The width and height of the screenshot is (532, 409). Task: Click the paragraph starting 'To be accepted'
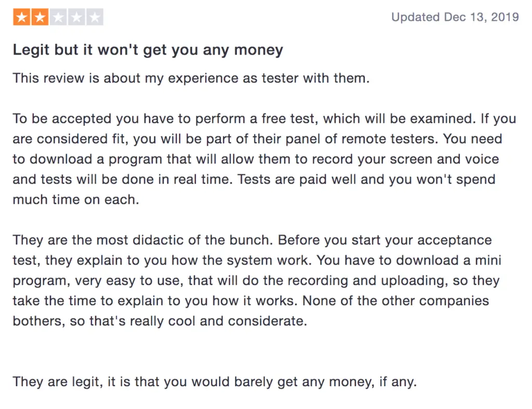[x=264, y=159]
